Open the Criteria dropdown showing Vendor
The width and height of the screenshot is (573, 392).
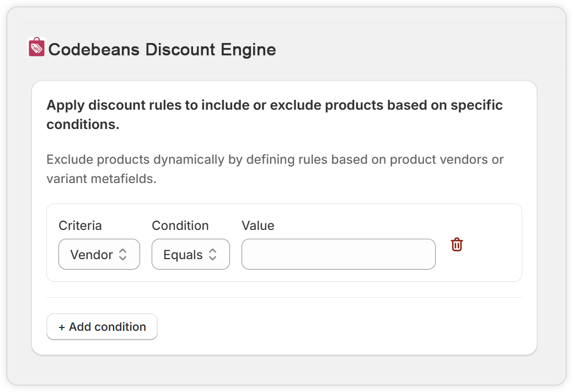click(x=99, y=254)
